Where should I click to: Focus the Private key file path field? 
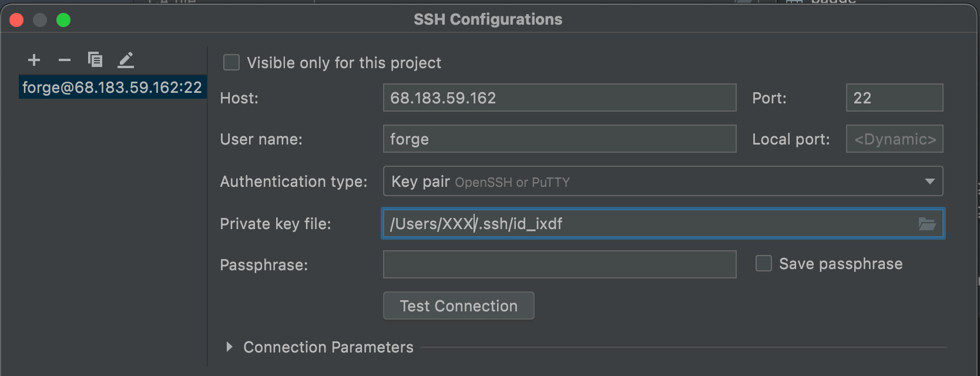646,224
